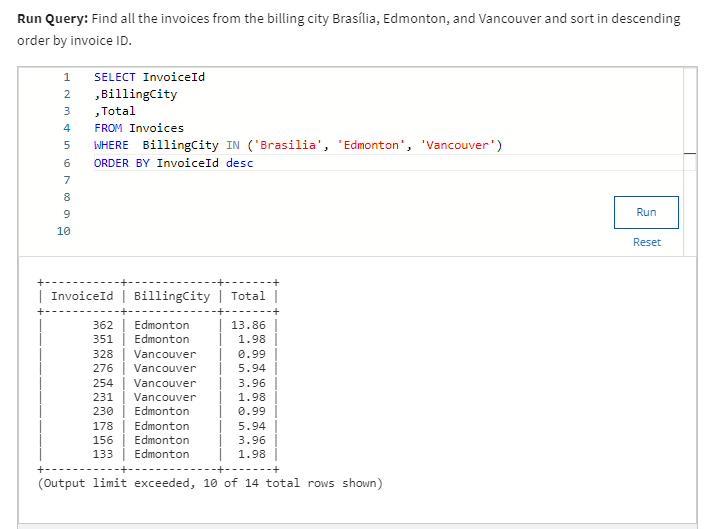Place cursor on the SELECT keyword
Screen dimensions: 716x529
click(x=115, y=77)
